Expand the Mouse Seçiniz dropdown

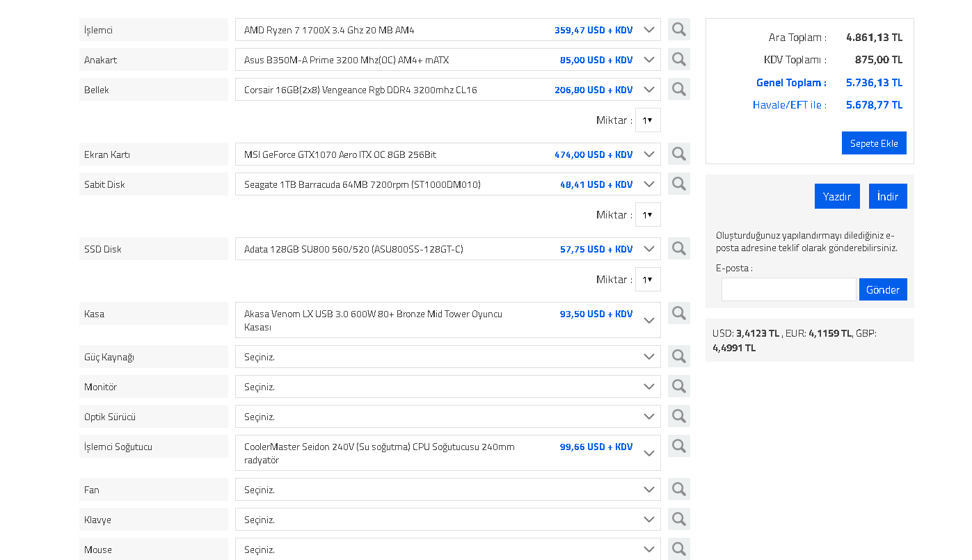click(448, 549)
